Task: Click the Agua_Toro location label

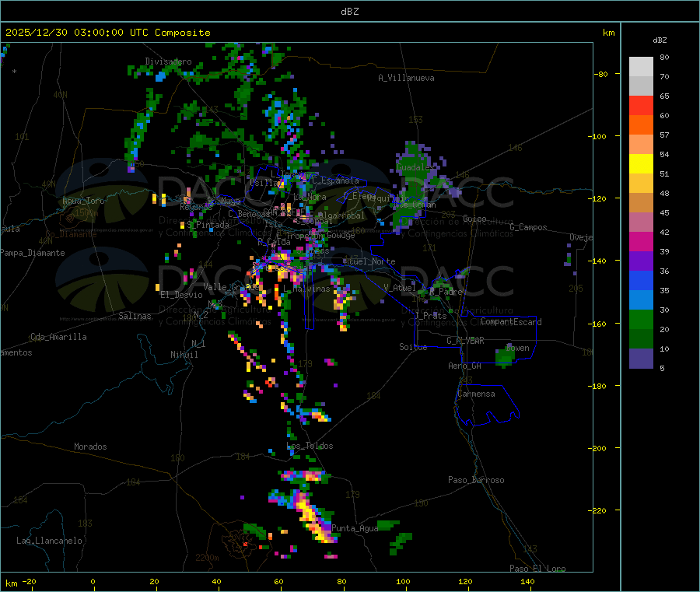Action: (83, 201)
